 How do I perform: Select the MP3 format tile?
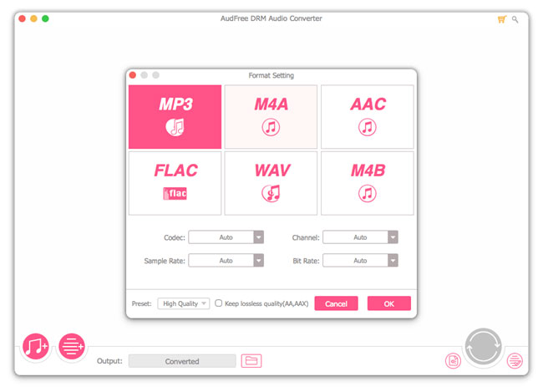[x=175, y=117]
